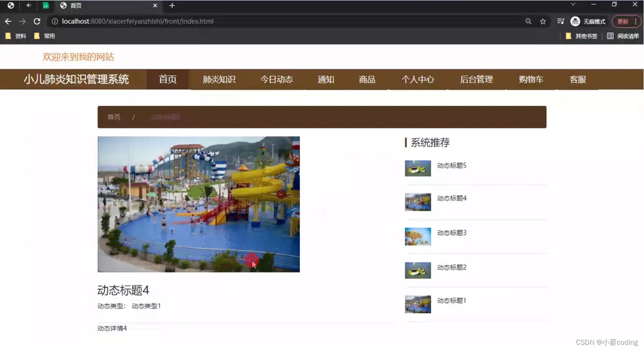This screenshot has width=644, height=350.
Task: Open the 购物车 shopping cart
Action: pyautogui.click(x=531, y=79)
